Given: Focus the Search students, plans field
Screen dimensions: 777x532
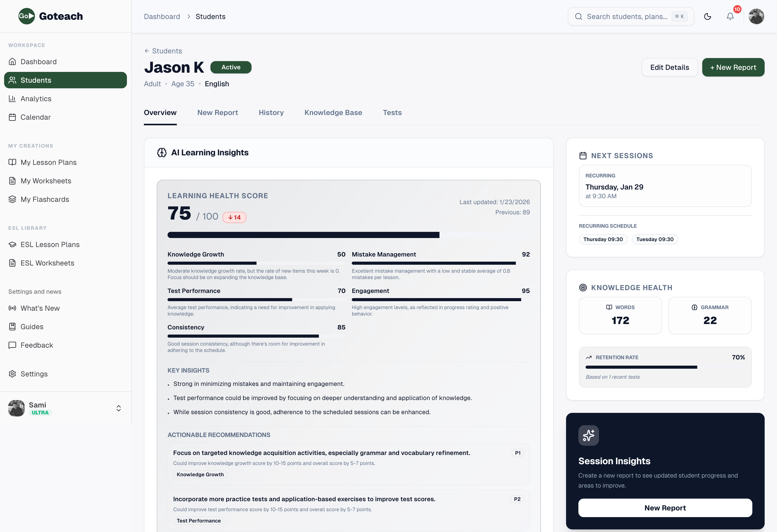Looking at the screenshot, I should [626, 16].
